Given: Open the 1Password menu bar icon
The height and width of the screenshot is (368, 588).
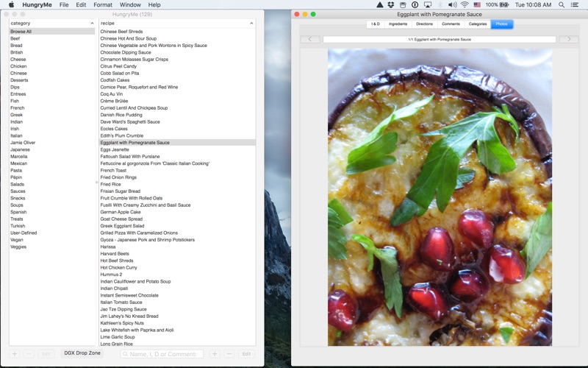Looking at the screenshot, I should tap(415, 5).
